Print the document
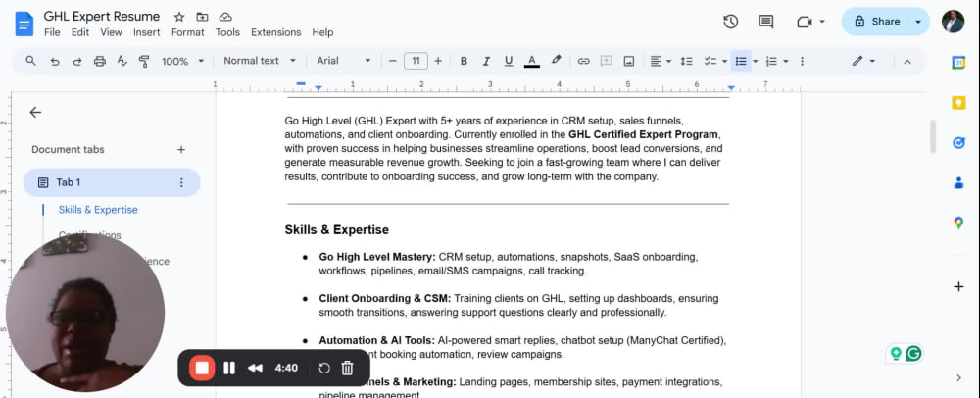The width and height of the screenshot is (980, 398). coord(99,61)
